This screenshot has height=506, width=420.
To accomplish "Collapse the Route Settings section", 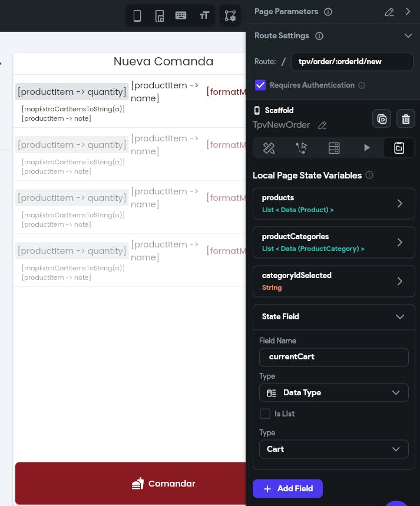I will coord(408,36).
